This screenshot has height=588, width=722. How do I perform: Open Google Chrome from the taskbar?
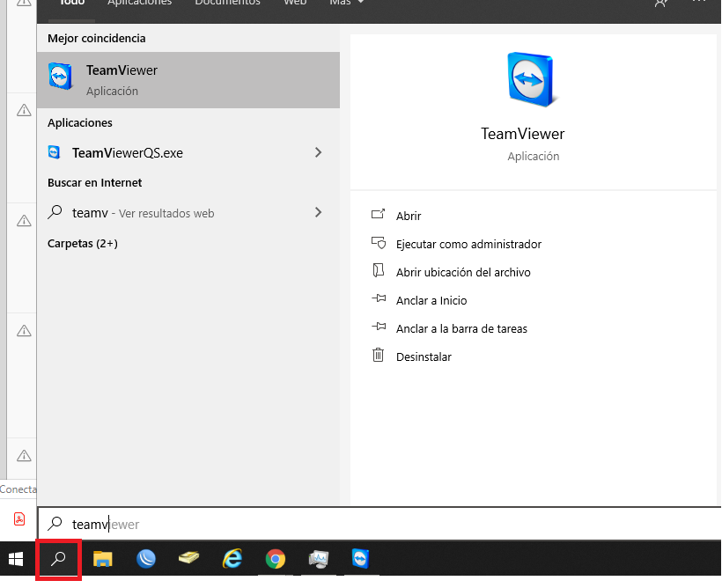[x=276, y=559]
